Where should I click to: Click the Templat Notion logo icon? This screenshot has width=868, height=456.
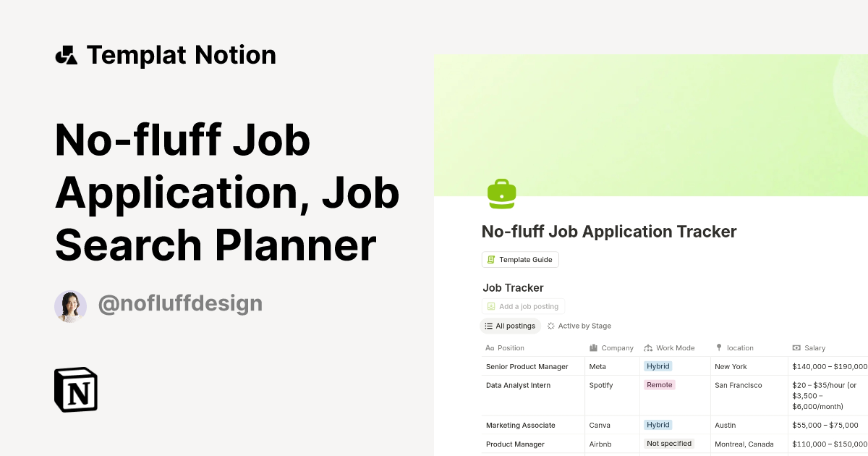pyautogui.click(x=67, y=54)
